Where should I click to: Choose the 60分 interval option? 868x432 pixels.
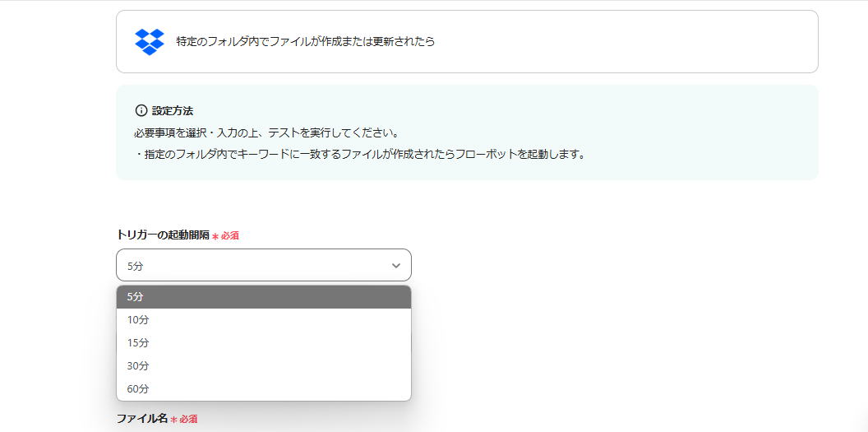point(264,388)
